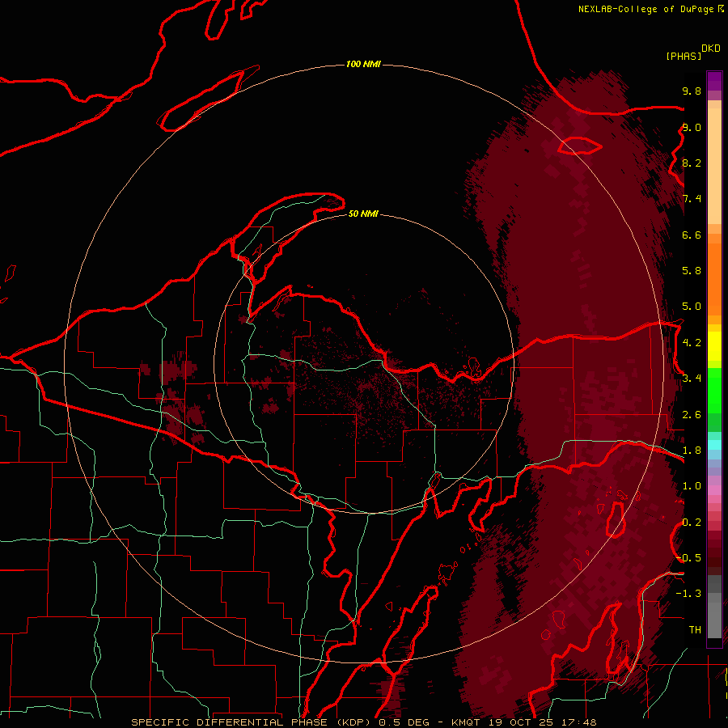The height and width of the screenshot is (728, 728).
Task: Click the [PHAS] units label
Action: coord(684,57)
